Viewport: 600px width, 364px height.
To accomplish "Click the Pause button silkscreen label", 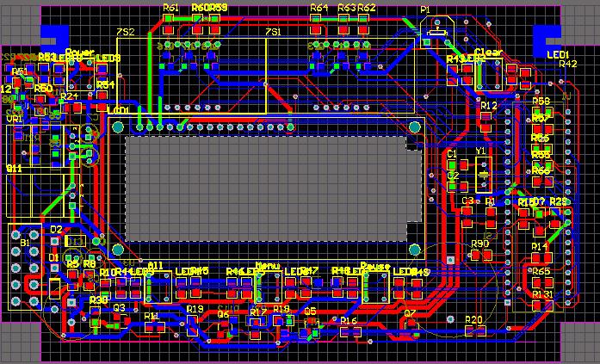I will pyautogui.click(x=375, y=266).
